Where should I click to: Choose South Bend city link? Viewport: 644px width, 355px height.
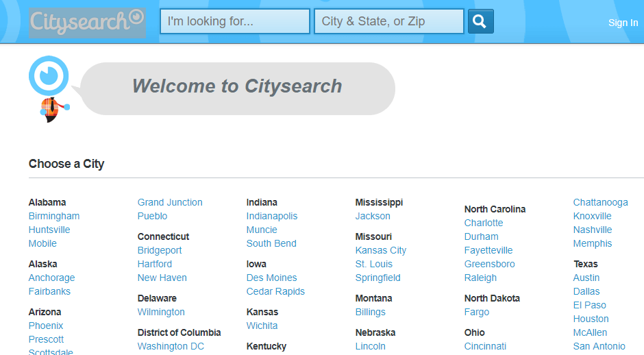(x=271, y=244)
